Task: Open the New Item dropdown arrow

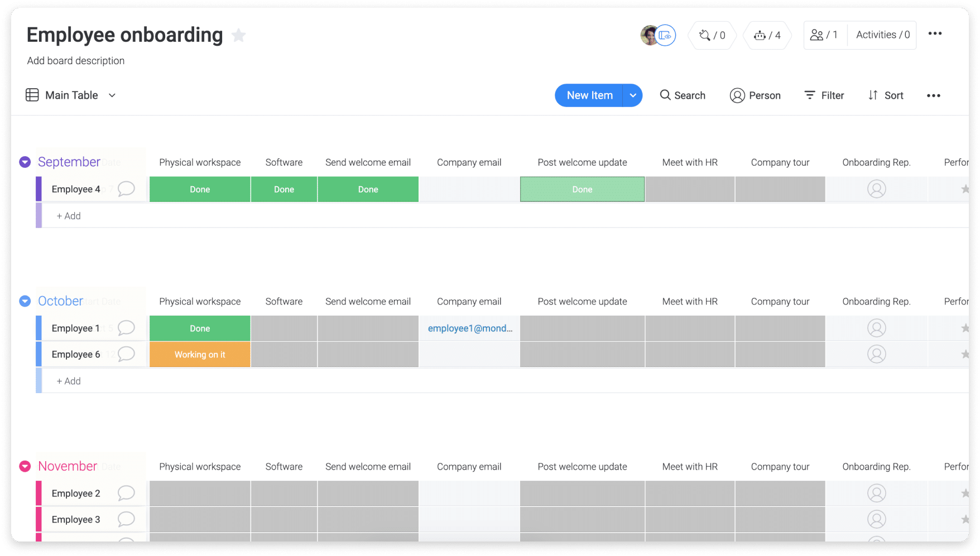Action: click(x=633, y=95)
